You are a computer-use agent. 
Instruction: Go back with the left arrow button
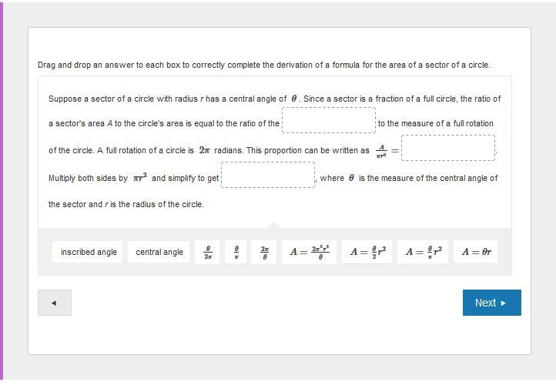click(x=55, y=303)
